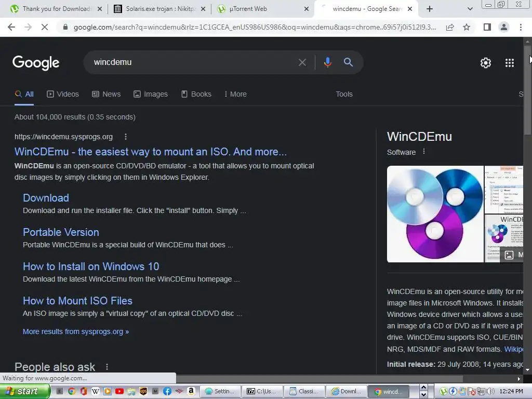Open How to Install on Windows 10
Viewport: 532px width, 399px height.
pyautogui.click(x=91, y=267)
